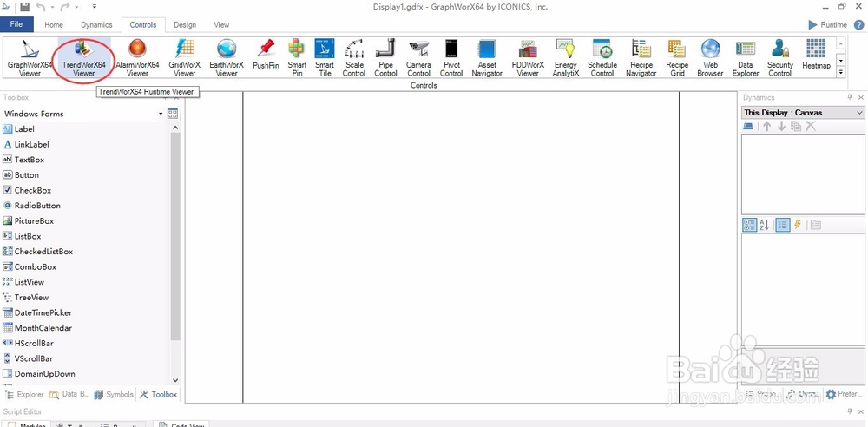This screenshot has width=868, height=427.
Task: Add a GridWorX Viewer control
Action: click(184, 57)
